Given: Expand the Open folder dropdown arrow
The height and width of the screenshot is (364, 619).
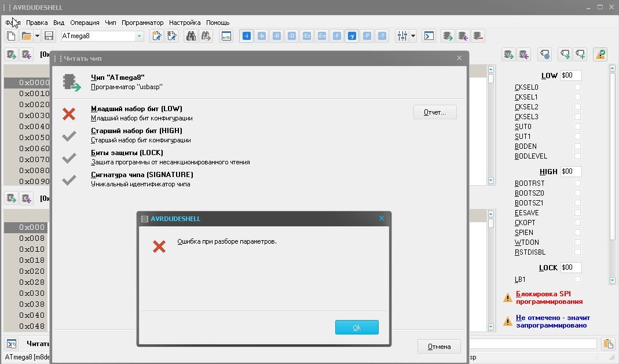Looking at the screenshot, I should pos(37,36).
